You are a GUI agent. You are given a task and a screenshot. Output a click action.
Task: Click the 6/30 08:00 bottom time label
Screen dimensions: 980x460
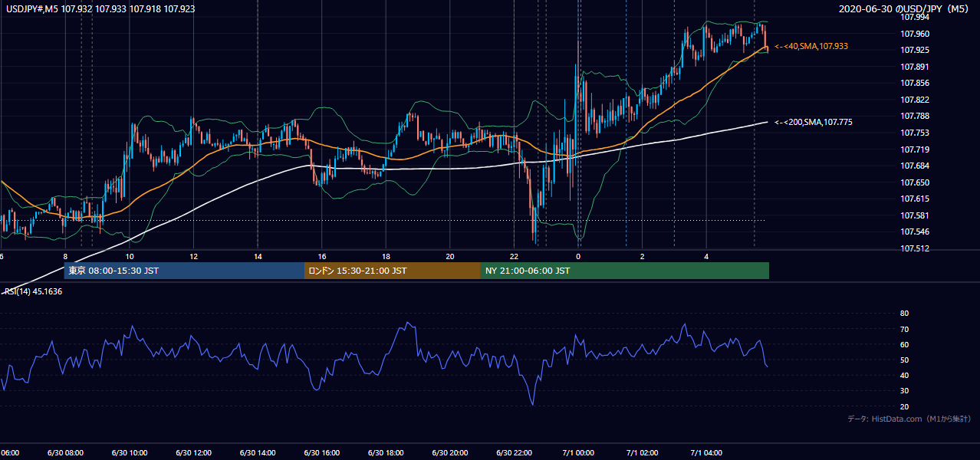(x=65, y=453)
